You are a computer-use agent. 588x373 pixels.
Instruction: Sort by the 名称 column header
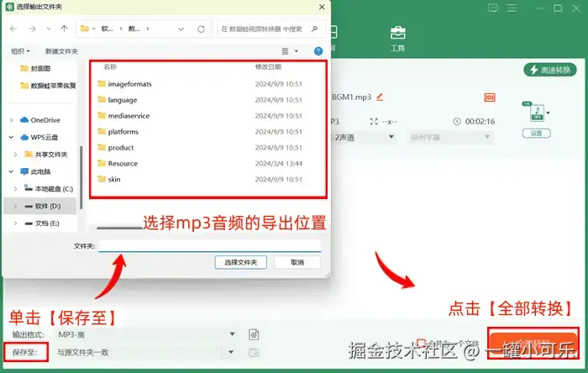[110, 66]
